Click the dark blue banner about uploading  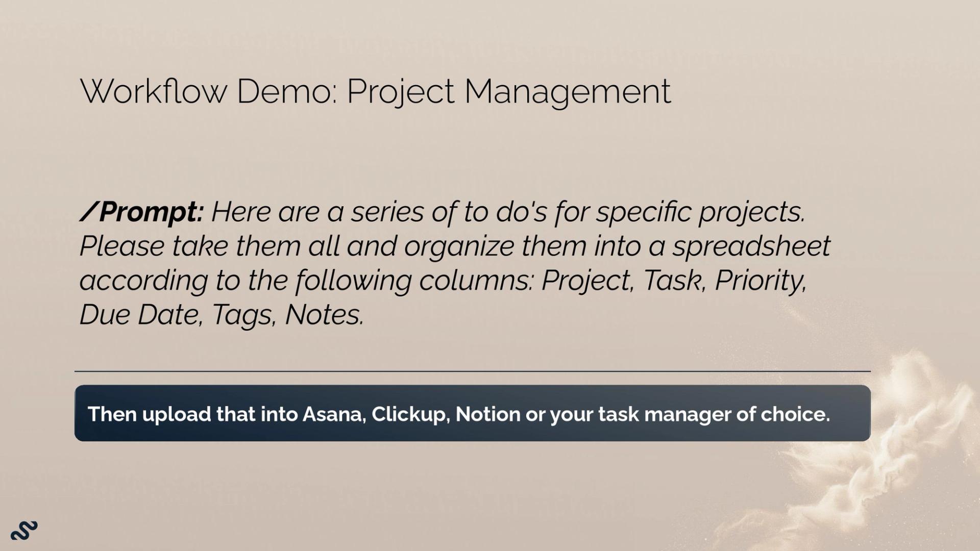point(472,413)
